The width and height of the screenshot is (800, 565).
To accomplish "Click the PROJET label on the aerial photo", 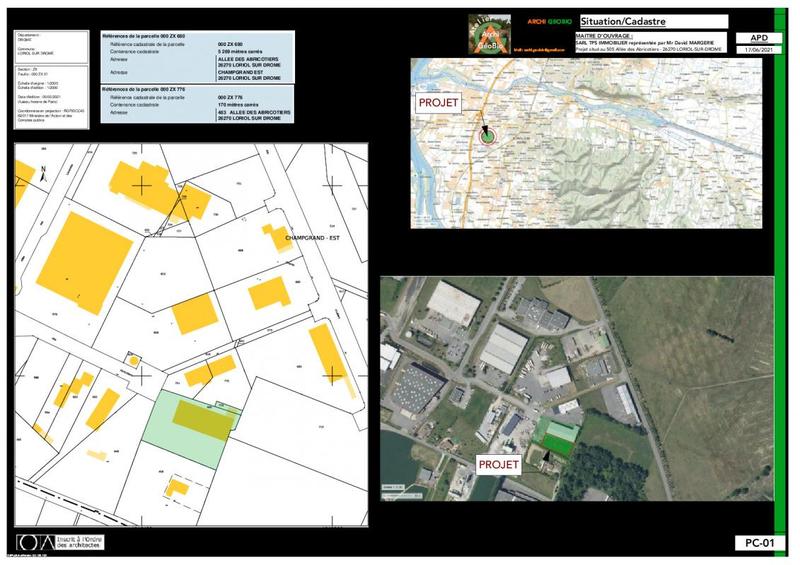I will pos(497,465).
